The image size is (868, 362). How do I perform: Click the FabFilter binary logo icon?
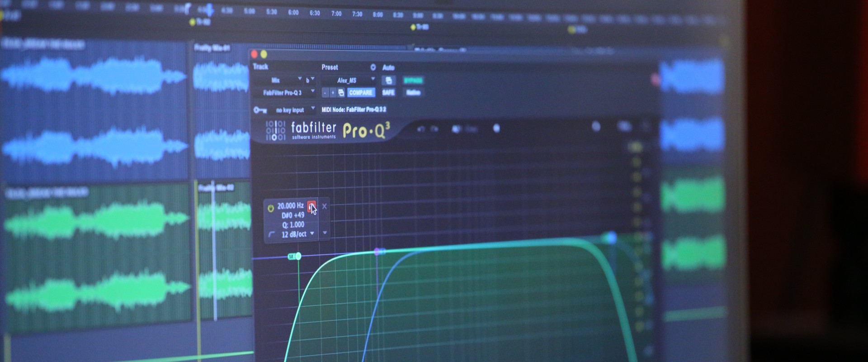click(275, 130)
